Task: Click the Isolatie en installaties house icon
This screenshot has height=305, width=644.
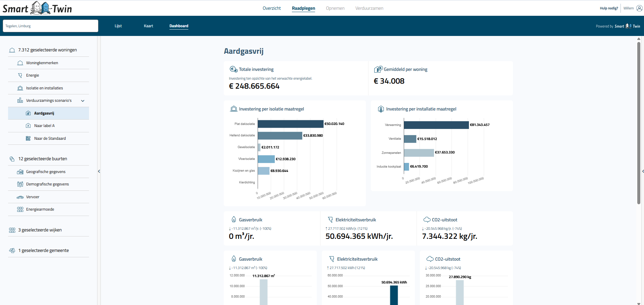Action: tap(20, 88)
